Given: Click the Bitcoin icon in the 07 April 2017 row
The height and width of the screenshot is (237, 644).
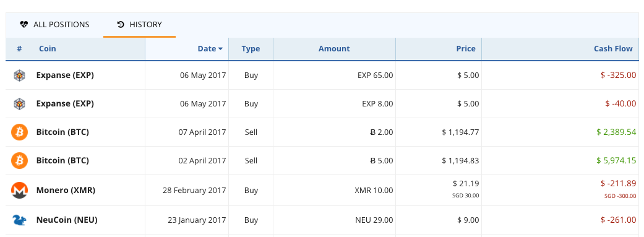Looking at the screenshot, I should coord(19,132).
